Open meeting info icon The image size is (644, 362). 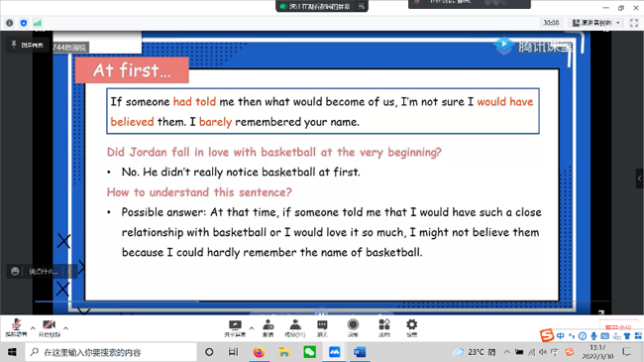click(10, 23)
